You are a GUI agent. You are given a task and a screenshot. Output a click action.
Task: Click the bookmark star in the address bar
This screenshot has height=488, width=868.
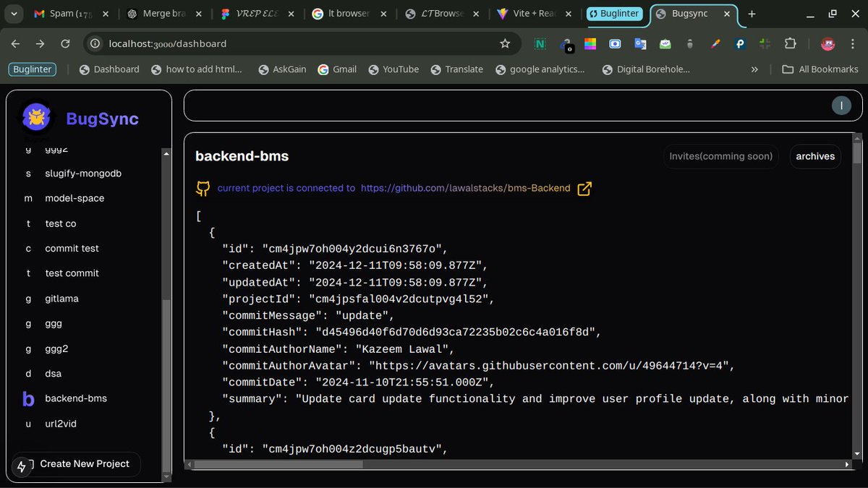(x=505, y=43)
